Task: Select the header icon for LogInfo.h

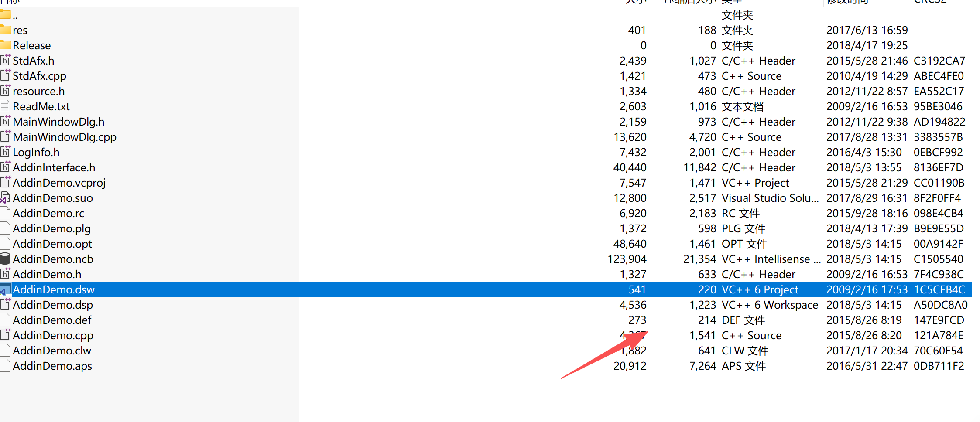Action: 5,152
